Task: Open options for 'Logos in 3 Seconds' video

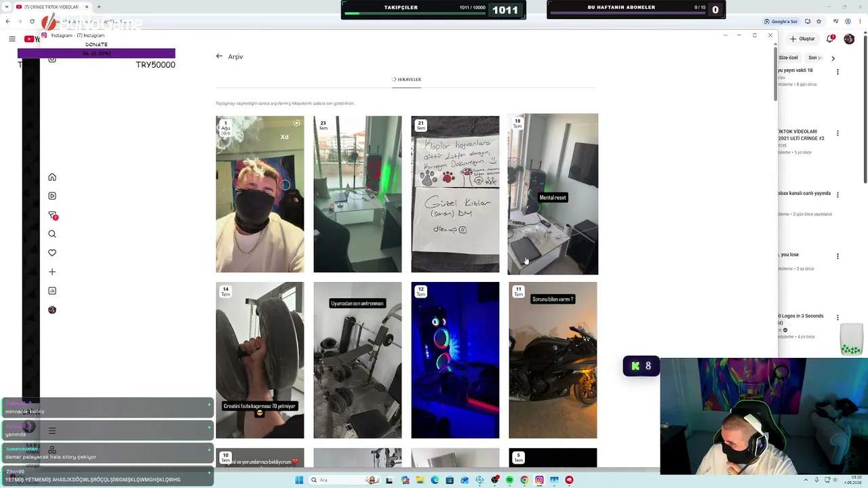Action: [x=837, y=318]
